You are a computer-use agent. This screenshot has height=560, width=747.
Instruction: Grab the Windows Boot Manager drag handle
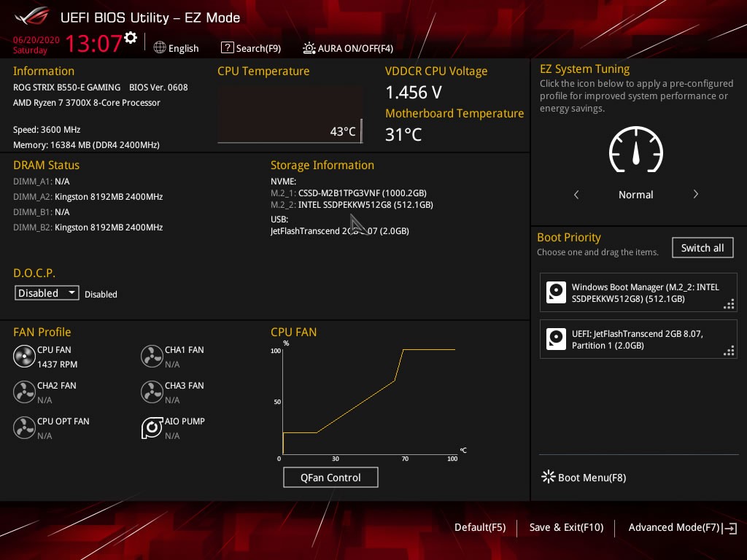729,304
